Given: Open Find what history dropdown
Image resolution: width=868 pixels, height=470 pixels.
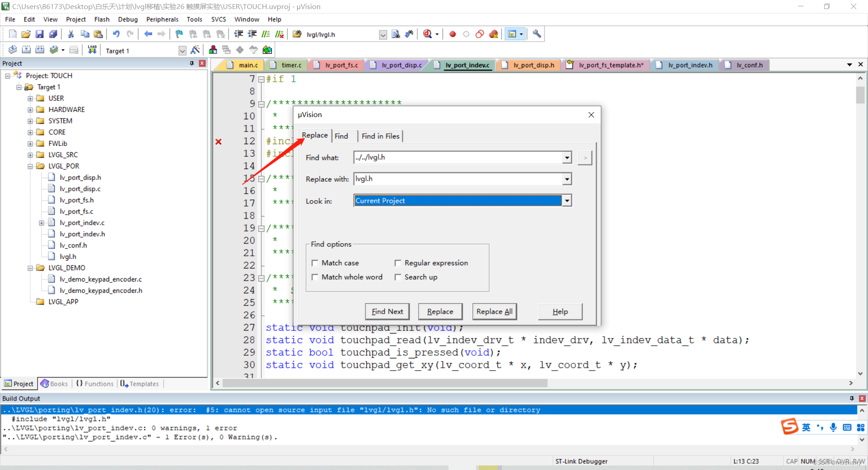Looking at the screenshot, I should pyautogui.click(x=567, y=158).
